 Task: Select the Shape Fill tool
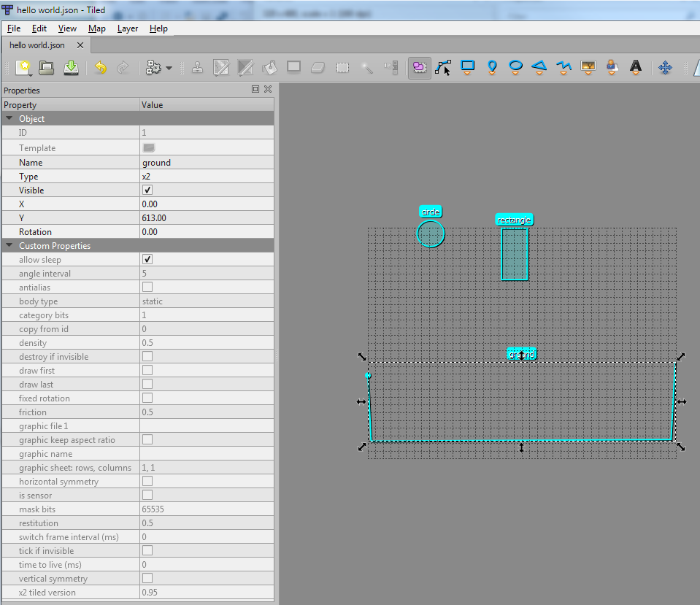pyautogui.click(x=293, y=67)
